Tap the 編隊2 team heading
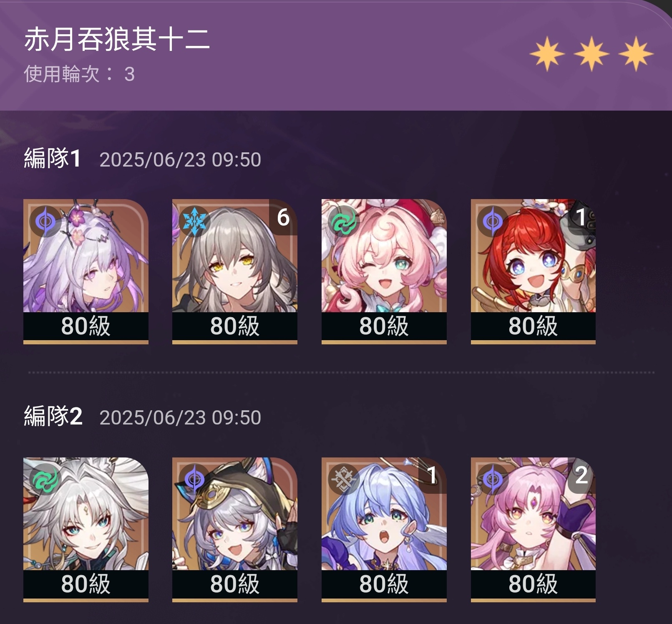 tap(53, 417)
